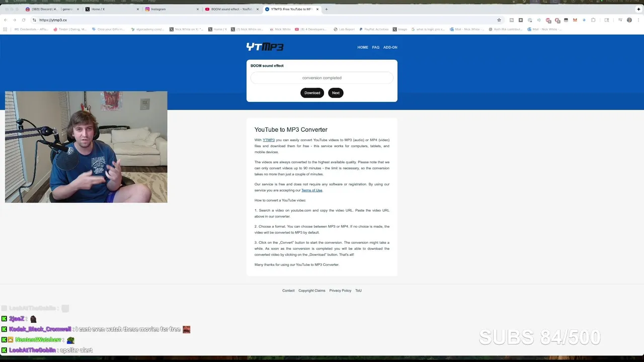Click the webcam overlay video
644x362 pixels.
click(x=86, y=147)
